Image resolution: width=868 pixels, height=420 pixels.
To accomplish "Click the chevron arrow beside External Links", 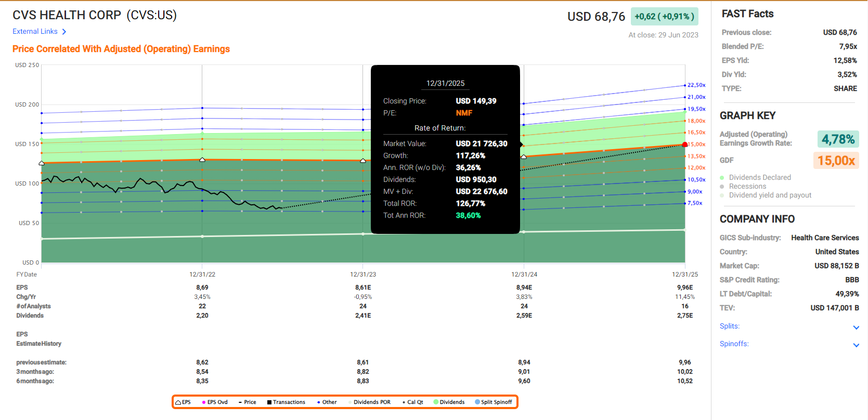I will (x=64, y=32).
